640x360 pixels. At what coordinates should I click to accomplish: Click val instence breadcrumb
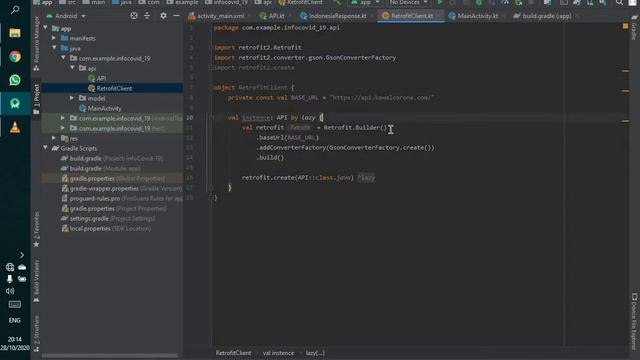pos(278,353)
